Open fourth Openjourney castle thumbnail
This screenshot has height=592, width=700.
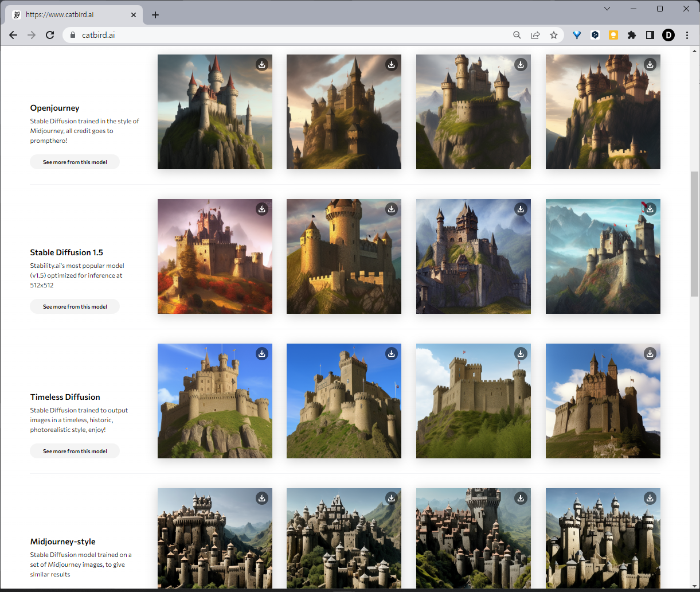[603, 112]
